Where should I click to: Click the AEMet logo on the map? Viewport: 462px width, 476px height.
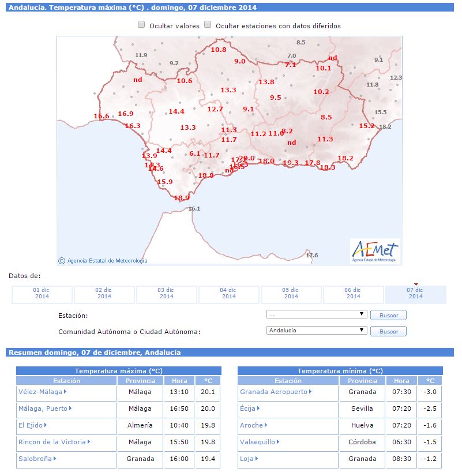click(375, 251)
